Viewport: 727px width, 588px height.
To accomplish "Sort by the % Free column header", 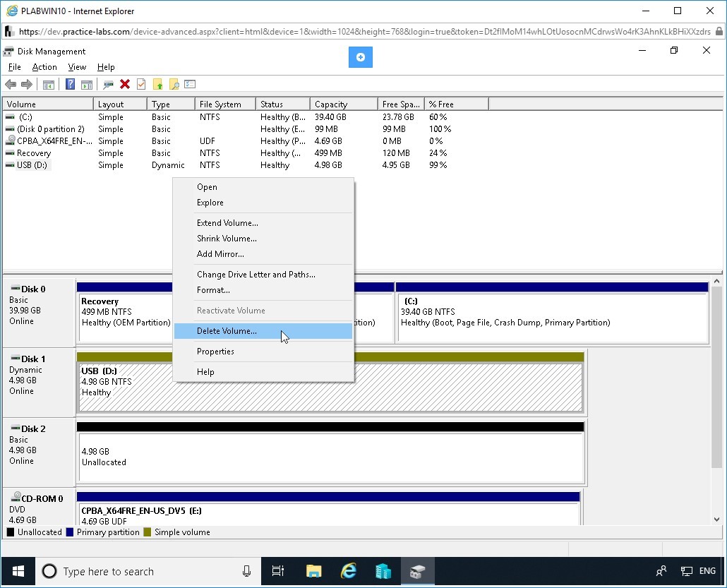I will point(456,104).
